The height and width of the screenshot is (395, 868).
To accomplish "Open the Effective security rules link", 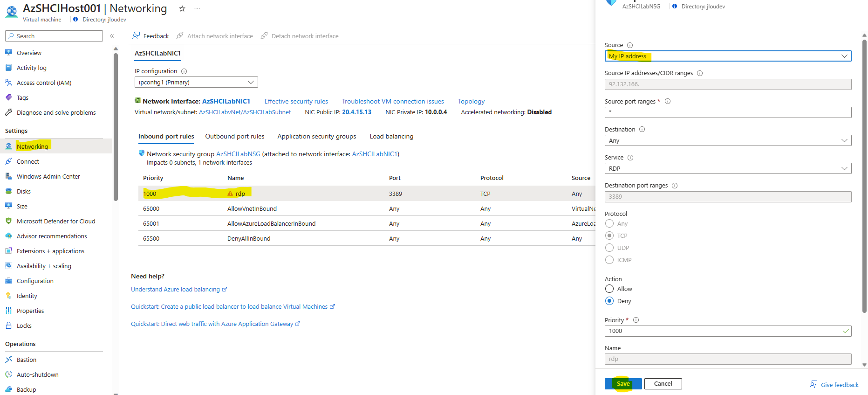I will tap(296, 101).
